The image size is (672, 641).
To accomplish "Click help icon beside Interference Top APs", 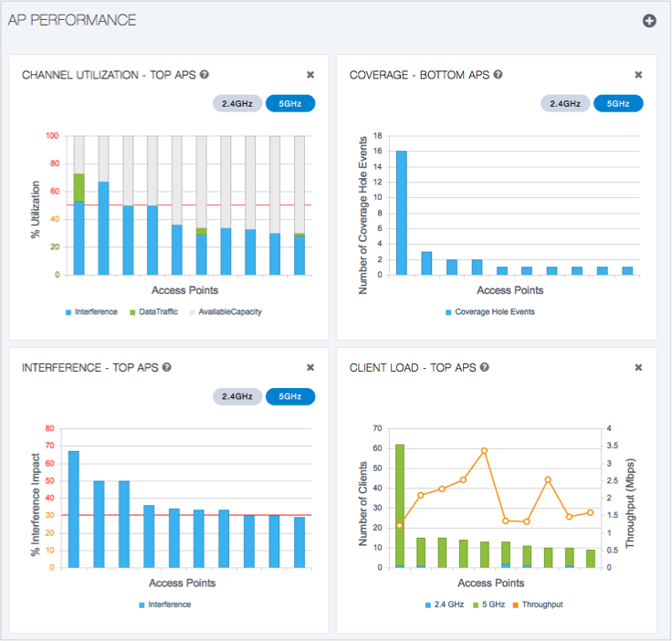I will coord(167,368).
